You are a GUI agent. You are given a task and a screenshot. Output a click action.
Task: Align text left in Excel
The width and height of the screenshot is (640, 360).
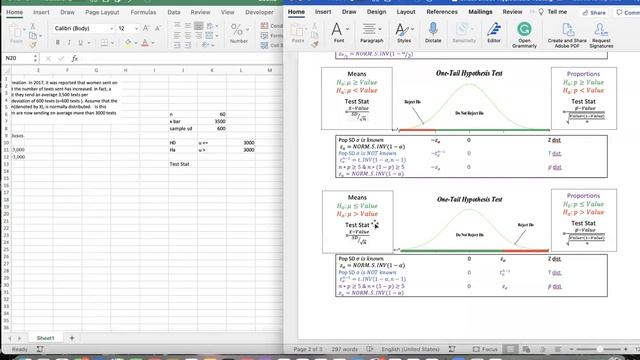click(x=177, y=36)
